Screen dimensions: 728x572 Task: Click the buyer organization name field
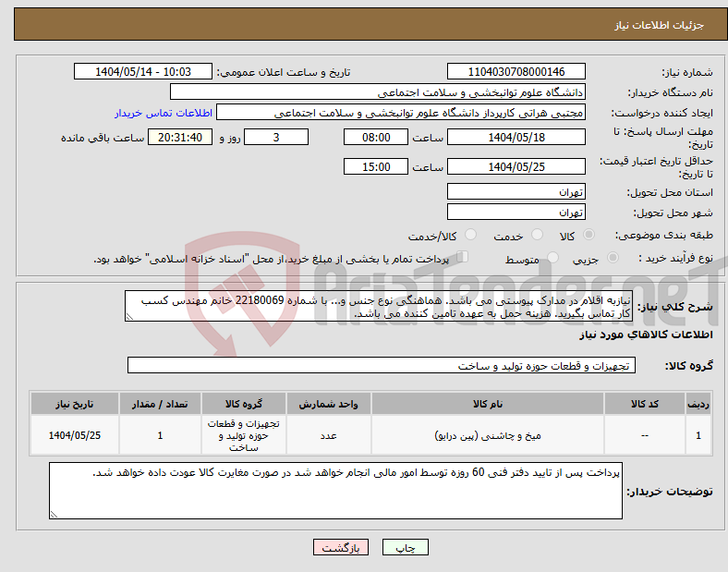(378, 91)
